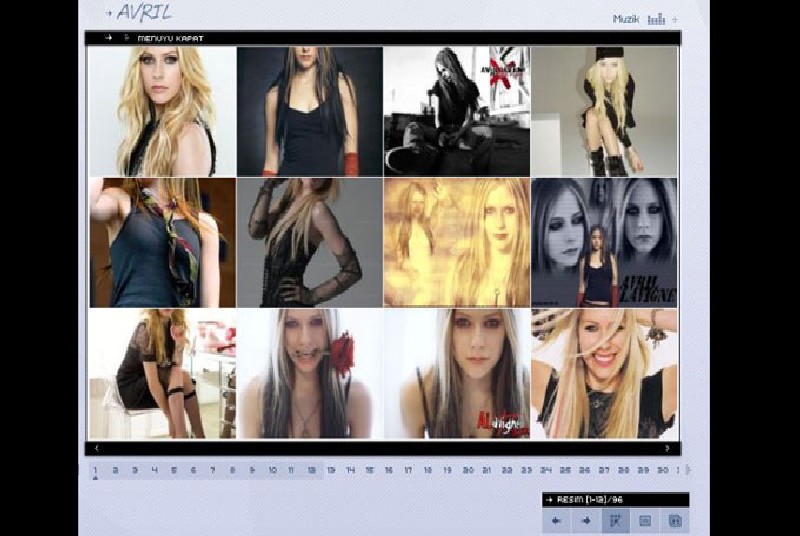Select page number 10
The height and width of the screenshot is (536, 800).
272,470
